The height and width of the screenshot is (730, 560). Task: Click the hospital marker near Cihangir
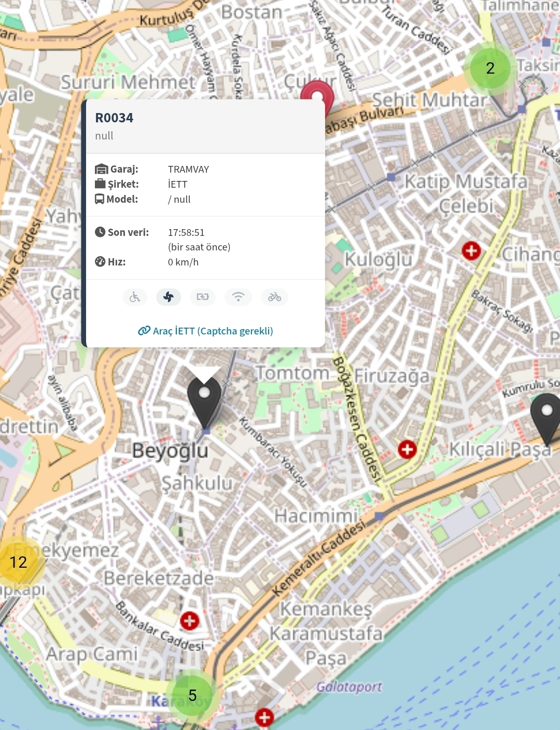(471, 251)
